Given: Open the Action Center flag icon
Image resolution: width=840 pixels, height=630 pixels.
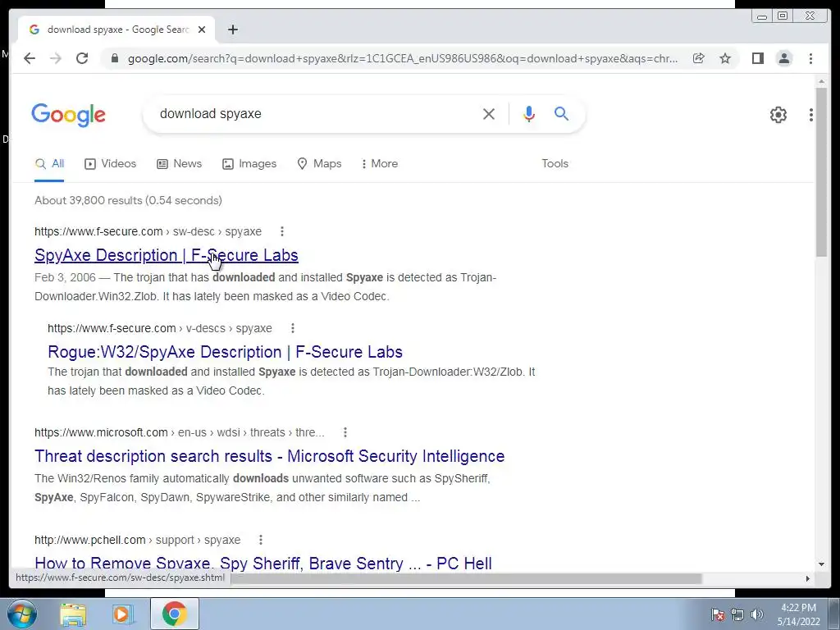Looking at the screenshot, I should click(x=718, y=614).
